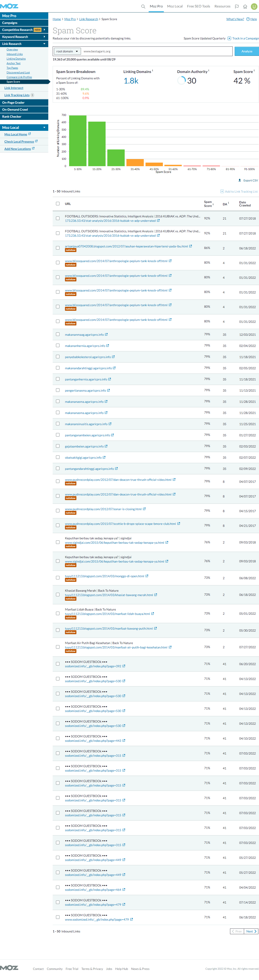
Task: Switch to the Moz Pro top tab
Action: 156,7
